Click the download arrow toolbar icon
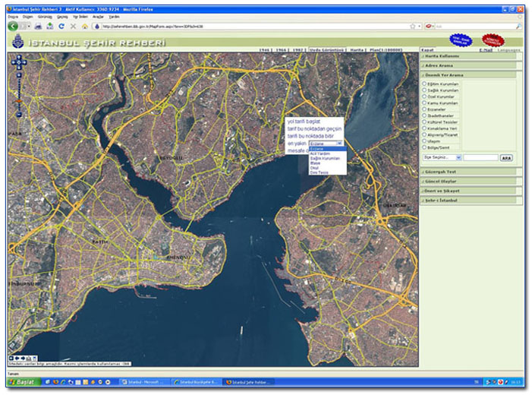Image resolution: width=532 pixels, height=395 pixels. 50,26
